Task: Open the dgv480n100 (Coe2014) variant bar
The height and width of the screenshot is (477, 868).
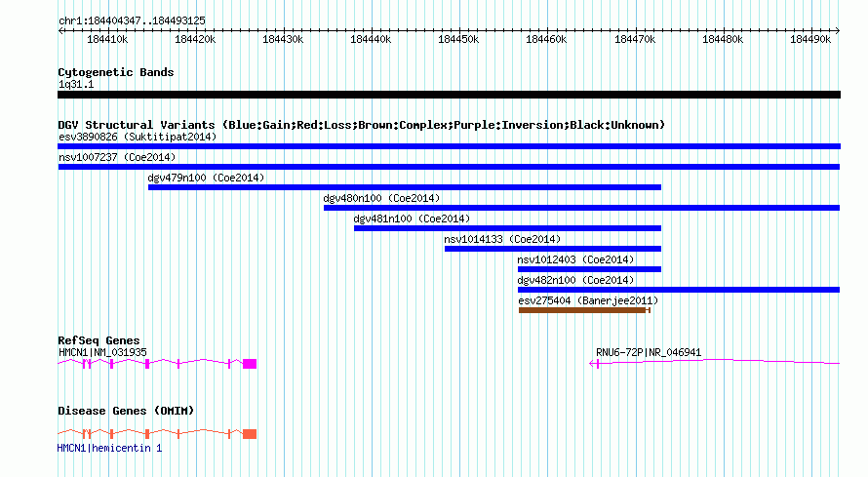Action: 582,208
